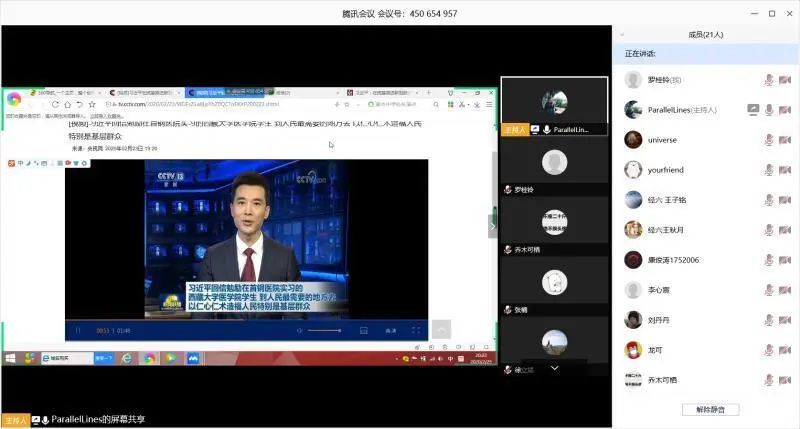This screenshot has height=429, width=800.
Task: Open Windows Start menu in shared screen
Action: [x=11, y=357]
